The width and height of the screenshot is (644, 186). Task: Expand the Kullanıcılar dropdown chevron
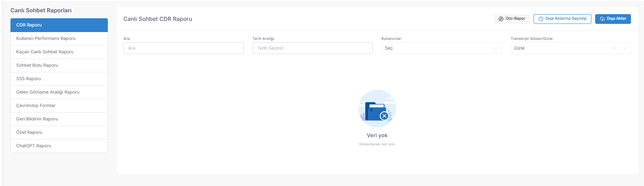click(x=496, y=48)
